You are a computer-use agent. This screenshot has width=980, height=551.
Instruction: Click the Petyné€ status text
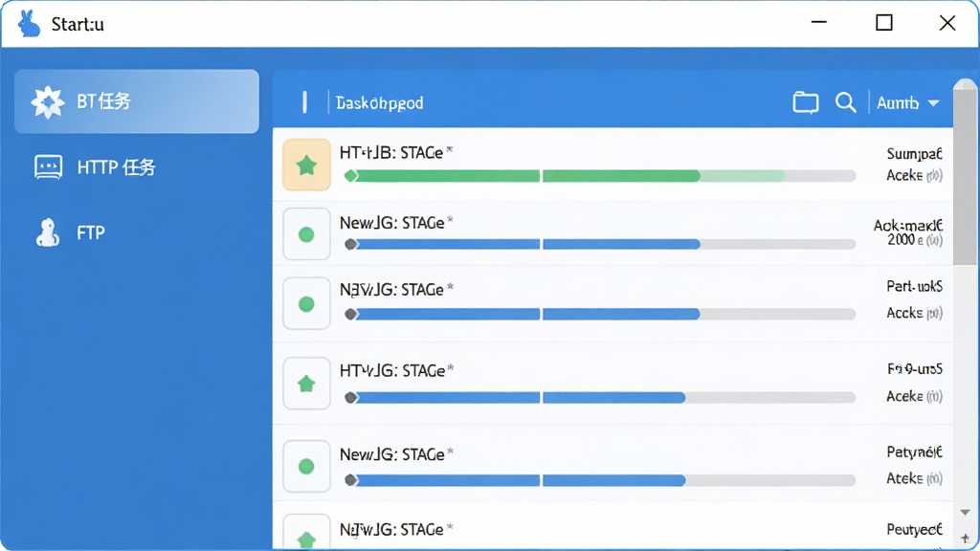[x=914, y=452]
